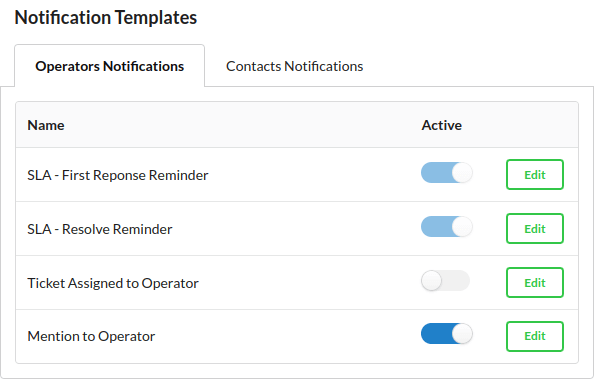Select the 'SLA - Resolve Reminder' row text
This screenshot has height=390, width=606.
click(x=100, y=229)
